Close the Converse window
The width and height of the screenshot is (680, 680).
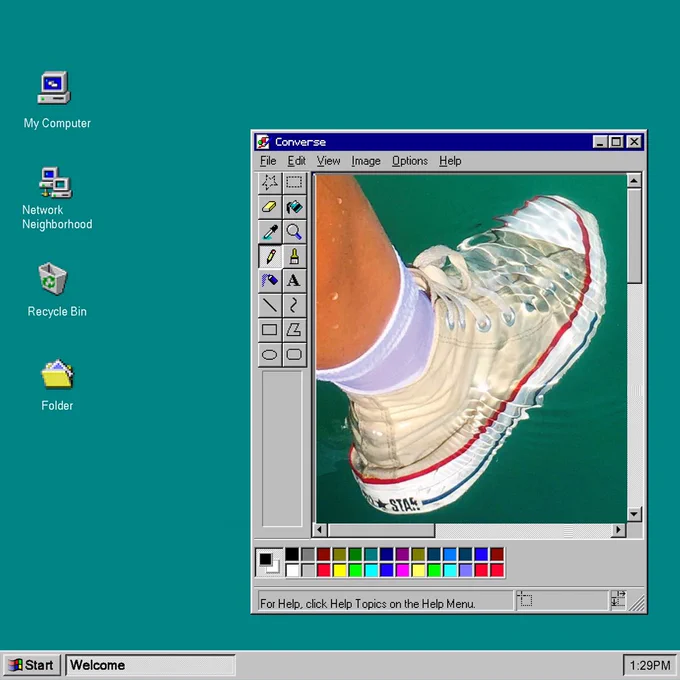pos(634,142)
